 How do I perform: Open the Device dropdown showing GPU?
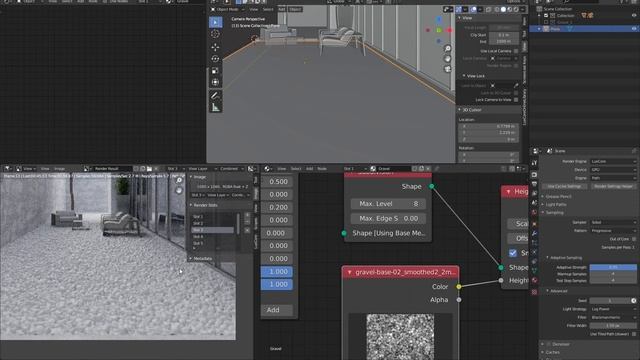613,169
